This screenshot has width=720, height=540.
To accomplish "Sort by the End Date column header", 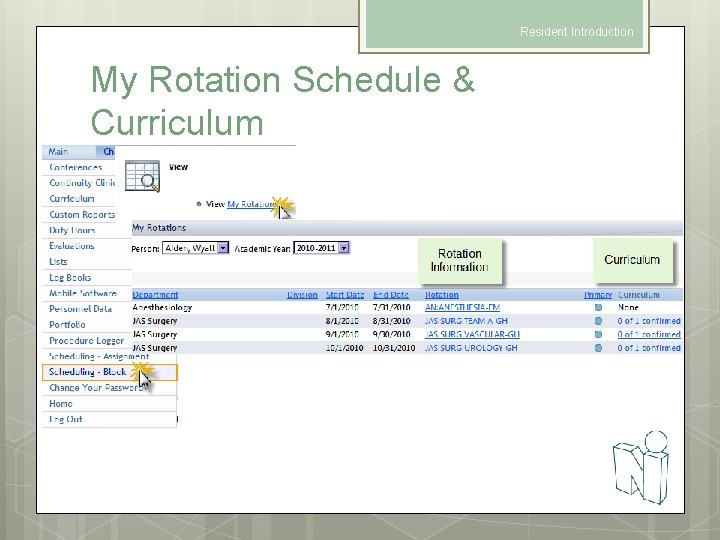I will click(x=391, y=295).
